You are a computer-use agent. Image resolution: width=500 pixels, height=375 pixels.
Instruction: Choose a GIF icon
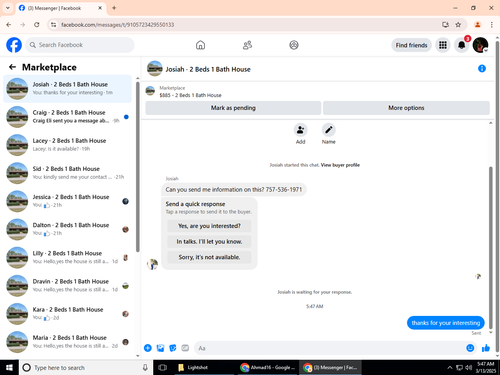[x=185, y=348]
